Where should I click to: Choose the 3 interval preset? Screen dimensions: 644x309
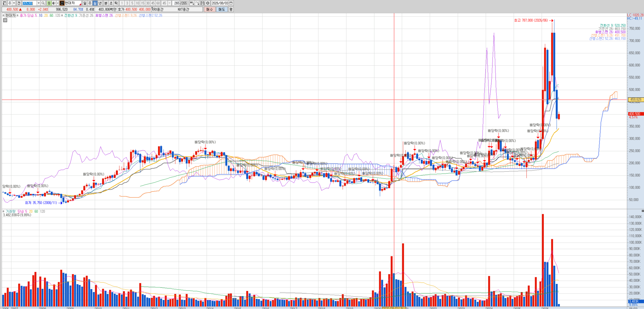pyautogui.click(x=127, y=3)
